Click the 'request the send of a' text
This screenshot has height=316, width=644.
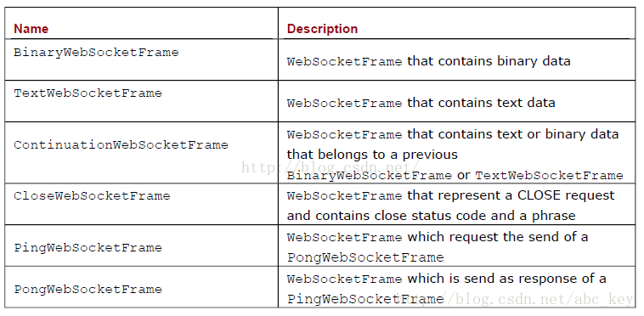(x=520, y=237)
